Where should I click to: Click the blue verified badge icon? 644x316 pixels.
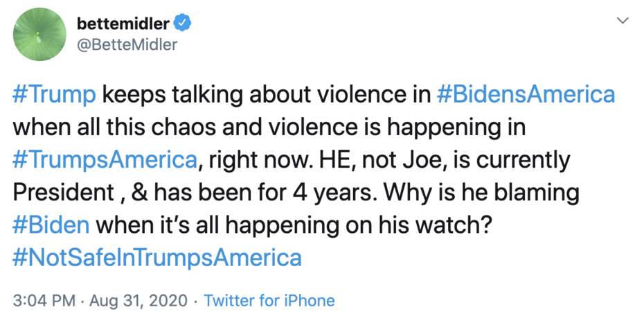pos(182,24)
